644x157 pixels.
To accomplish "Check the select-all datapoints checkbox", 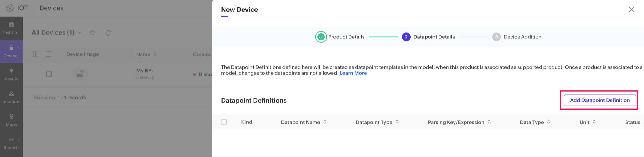I will point(224,122).
